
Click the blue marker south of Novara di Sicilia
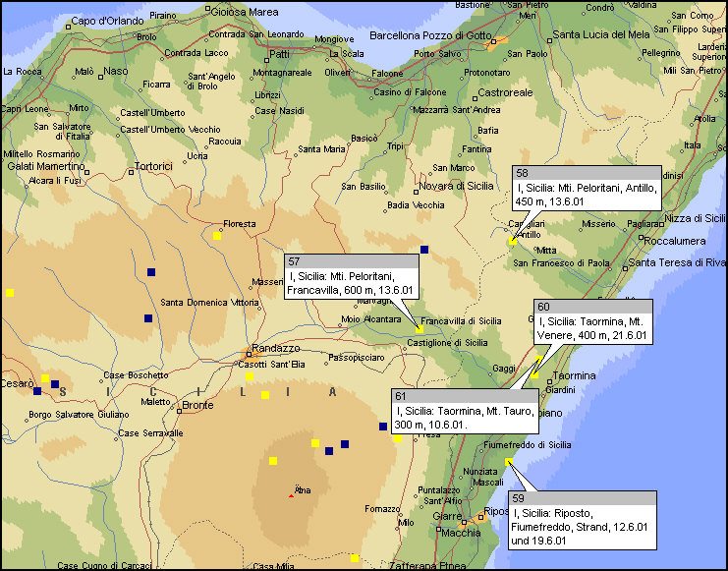pyautogui.click(x=424, y=250)
